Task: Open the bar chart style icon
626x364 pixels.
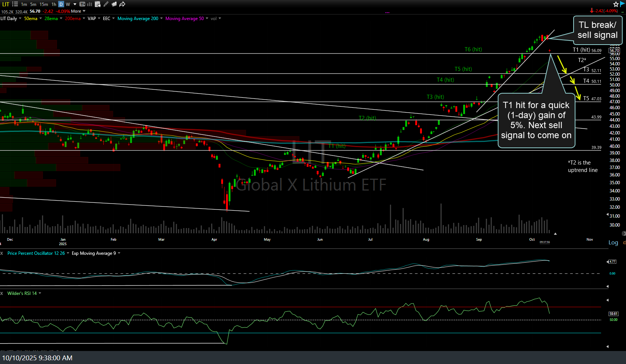Action: point(90,4)
